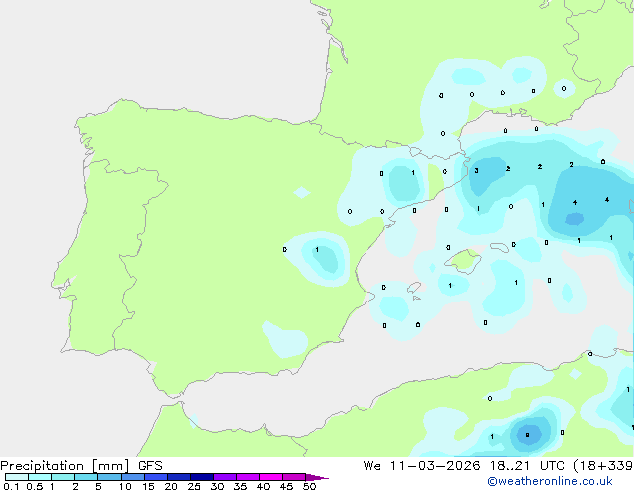Click the legend tick label "0.1"

click(11, 486)
